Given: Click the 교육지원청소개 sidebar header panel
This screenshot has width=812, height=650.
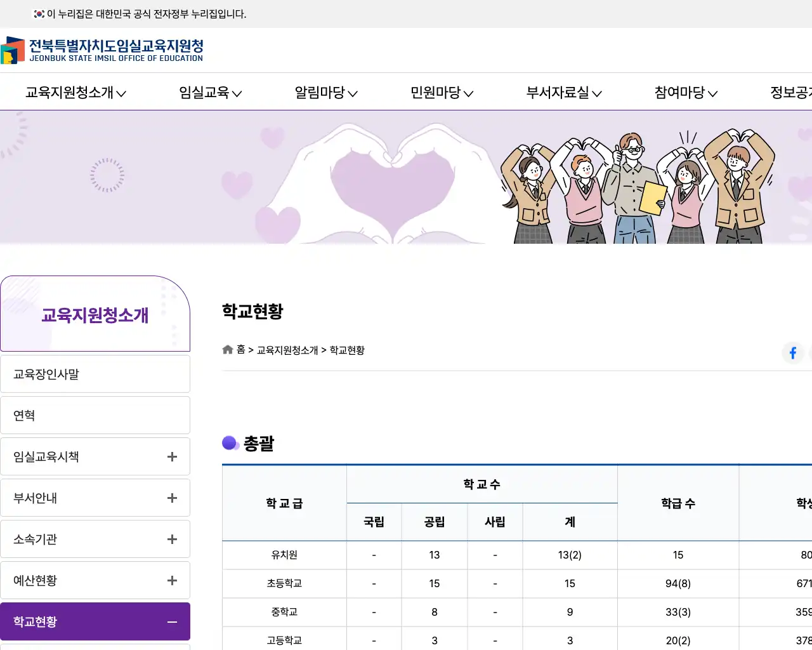Looking at the screenshot, I should pyautogui.click(x=95, y=314).
